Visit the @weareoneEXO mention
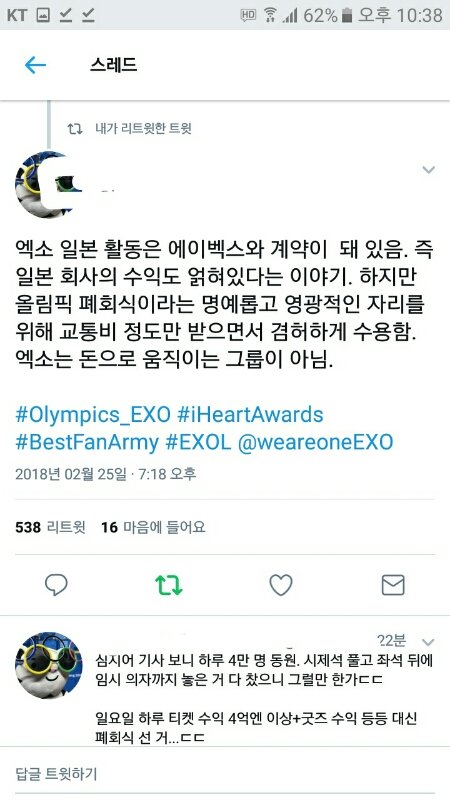 316,442
